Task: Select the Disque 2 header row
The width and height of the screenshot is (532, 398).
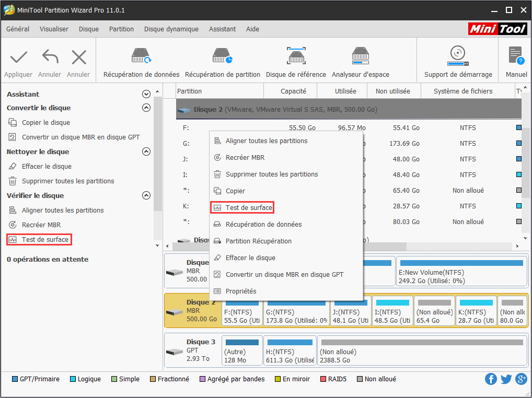Action: coord(349,110)
